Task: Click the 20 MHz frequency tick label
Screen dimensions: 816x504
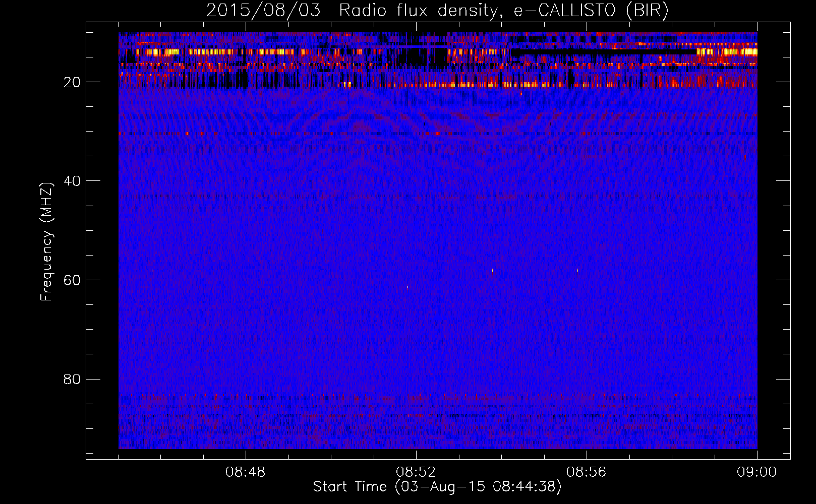Action: (73, 82)
